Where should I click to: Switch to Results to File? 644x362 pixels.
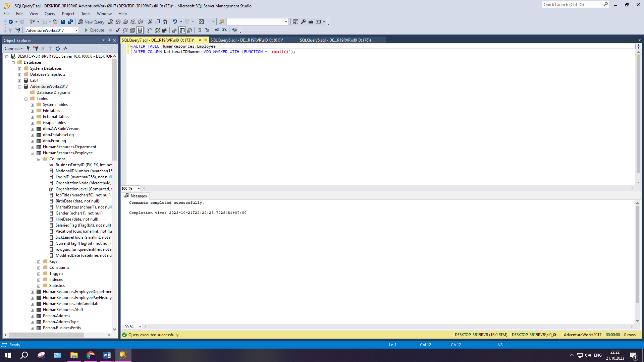click(x=190, y=30)
